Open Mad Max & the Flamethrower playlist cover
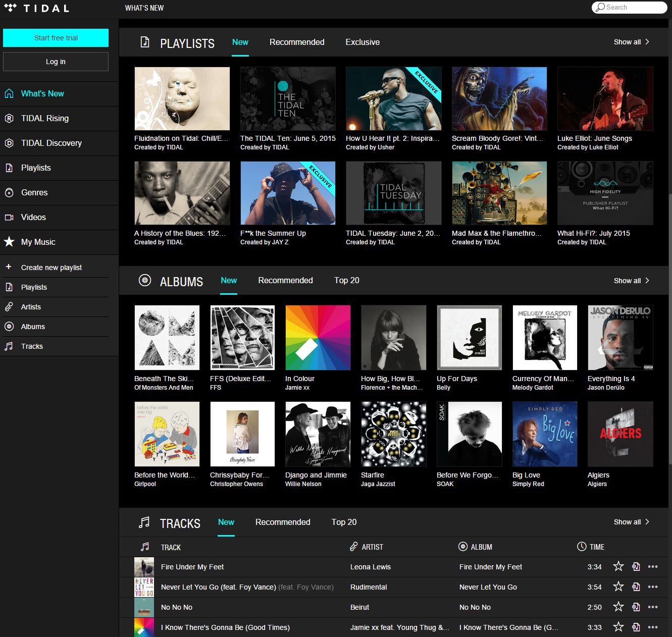The image size is (672, 637). (x=499, y=193)
